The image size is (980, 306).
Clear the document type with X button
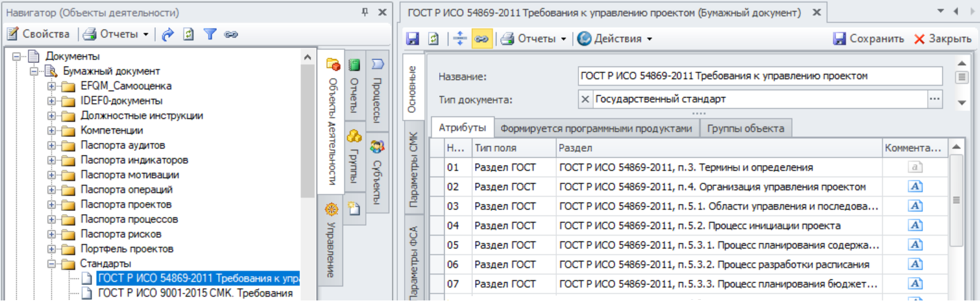585,99
